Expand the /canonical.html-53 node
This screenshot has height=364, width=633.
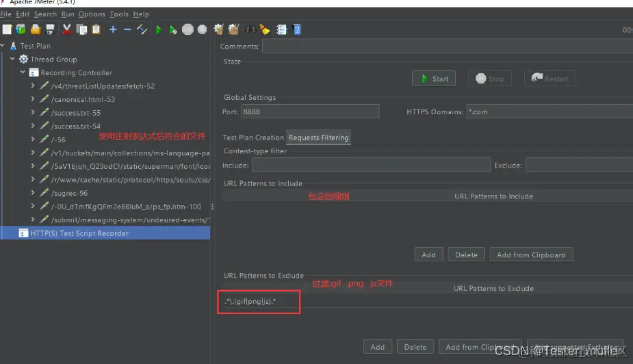point(33,99)
